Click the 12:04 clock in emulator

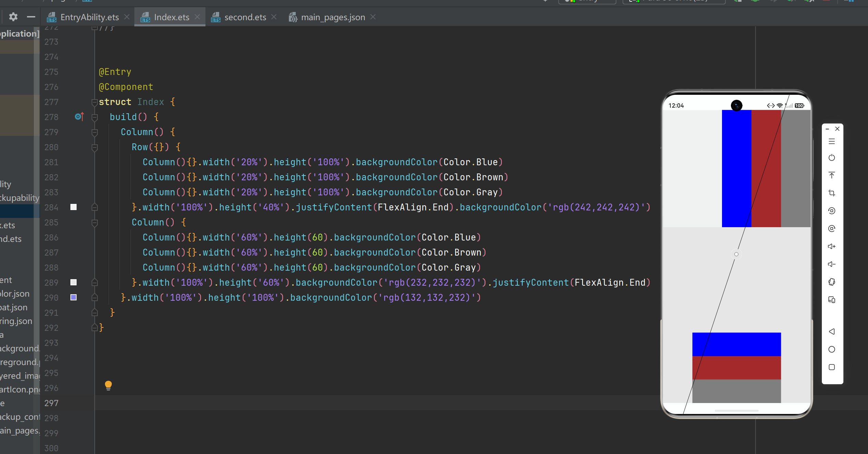coord(676,105)
